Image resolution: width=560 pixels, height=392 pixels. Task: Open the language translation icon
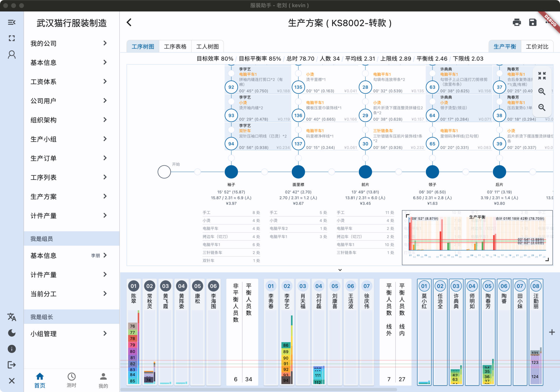pyautogui.click(x=12, y=317)
